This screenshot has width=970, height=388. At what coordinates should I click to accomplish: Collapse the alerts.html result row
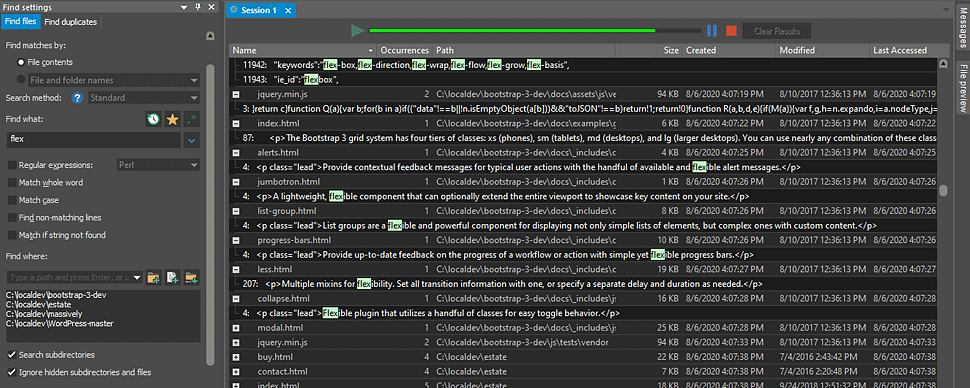click(236, 152)
